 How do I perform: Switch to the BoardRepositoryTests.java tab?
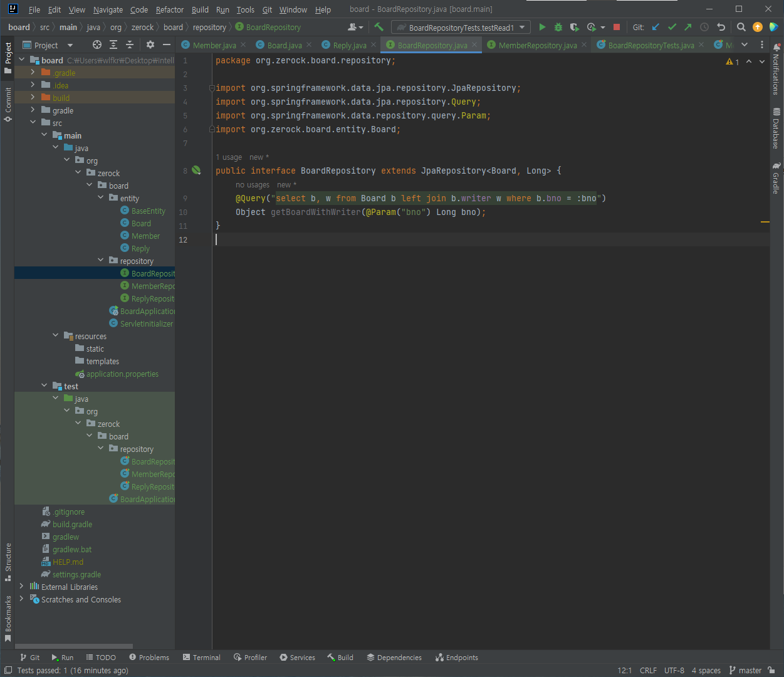[651, 45]
